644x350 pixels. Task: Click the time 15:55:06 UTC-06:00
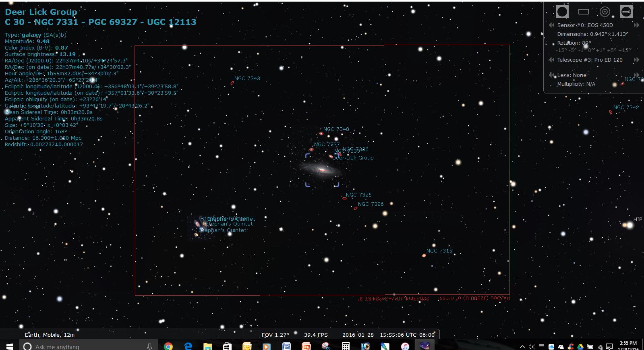(407, 335)
